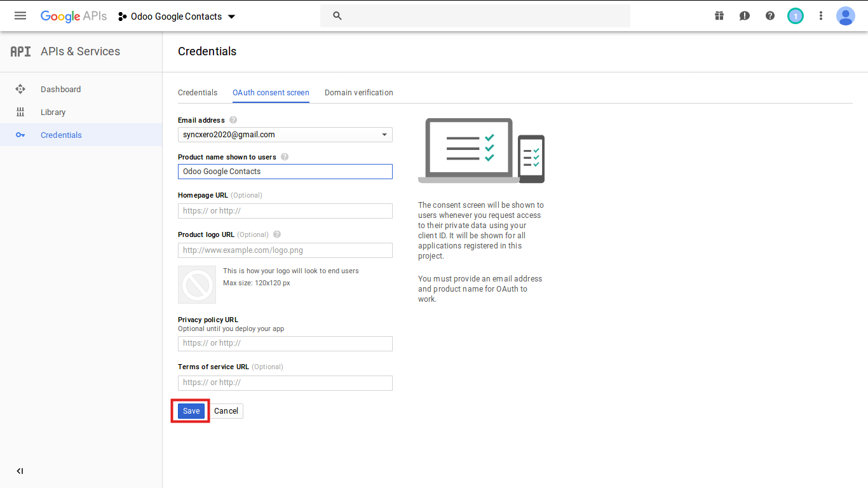Click help icon beside Product name label
The height and width of the screenshot is (488, 868).
pyautogui.click(x=285, y=157)
